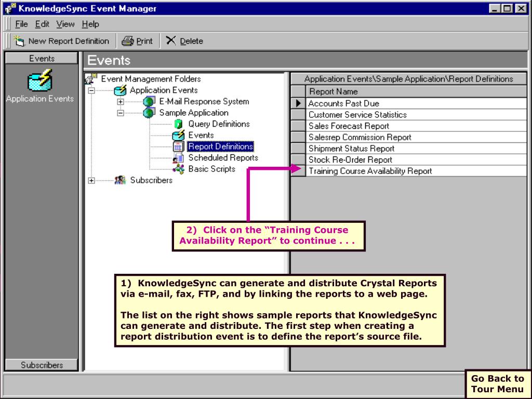Expand the E-Mail Response System node
The width and height of the screenshot is (532, 399).
point(121,102)
